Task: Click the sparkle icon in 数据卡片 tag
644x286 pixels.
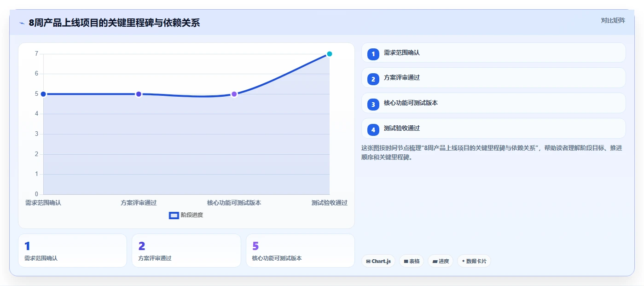Action: [463, 261]
